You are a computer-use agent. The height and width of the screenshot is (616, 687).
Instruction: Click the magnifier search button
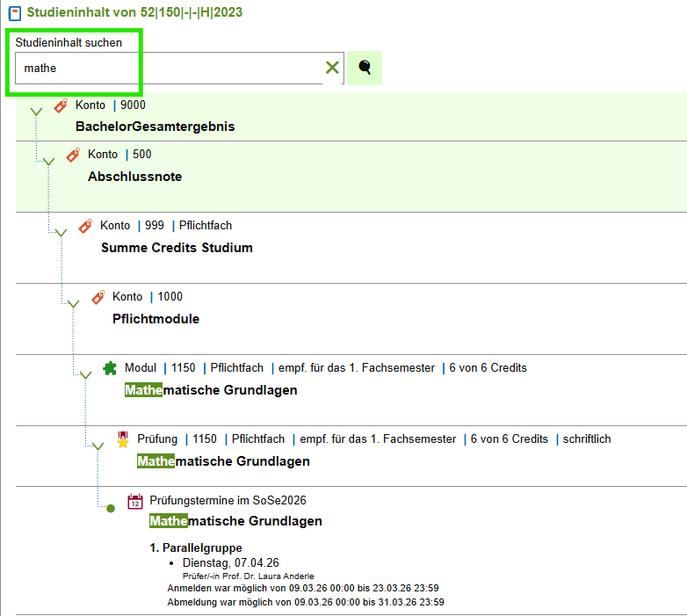click(x=365, y=68)
